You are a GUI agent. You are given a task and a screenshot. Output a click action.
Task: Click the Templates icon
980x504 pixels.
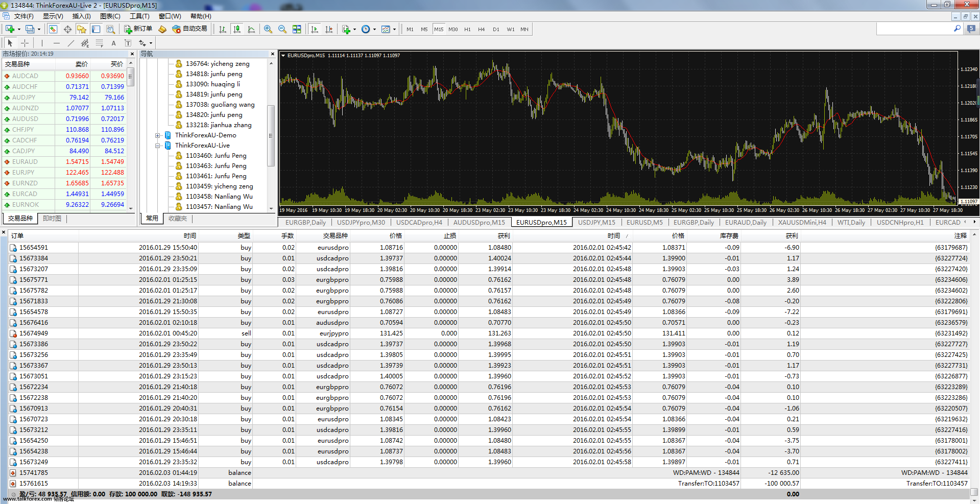click(x=386, y=29)
